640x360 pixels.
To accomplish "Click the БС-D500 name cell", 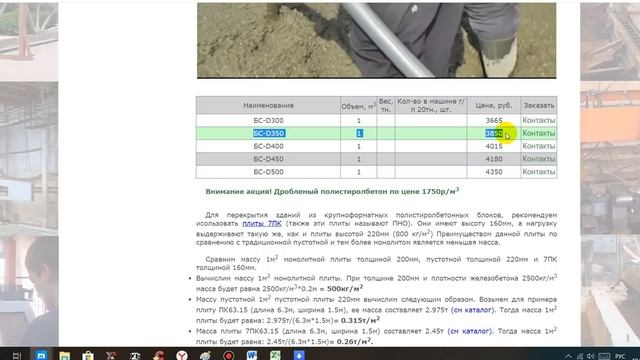I will 268,172.
